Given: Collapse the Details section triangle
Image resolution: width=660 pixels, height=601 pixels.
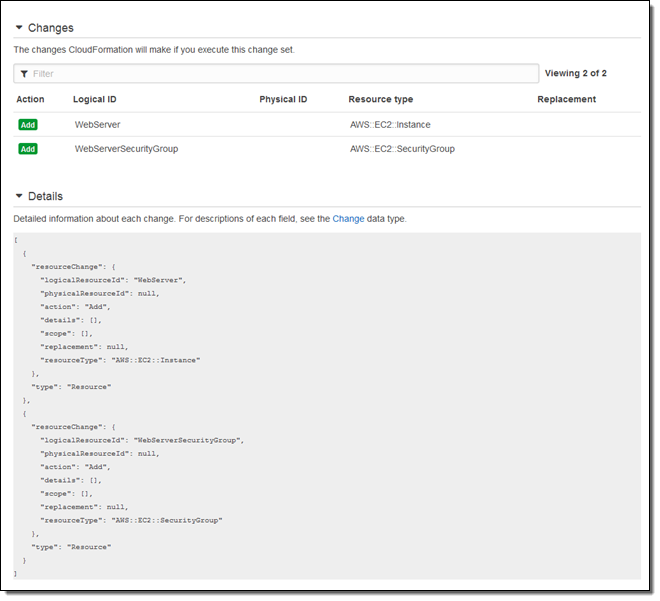Looking at the screenshot, I should pyautogui.click(x=19, y=196).
